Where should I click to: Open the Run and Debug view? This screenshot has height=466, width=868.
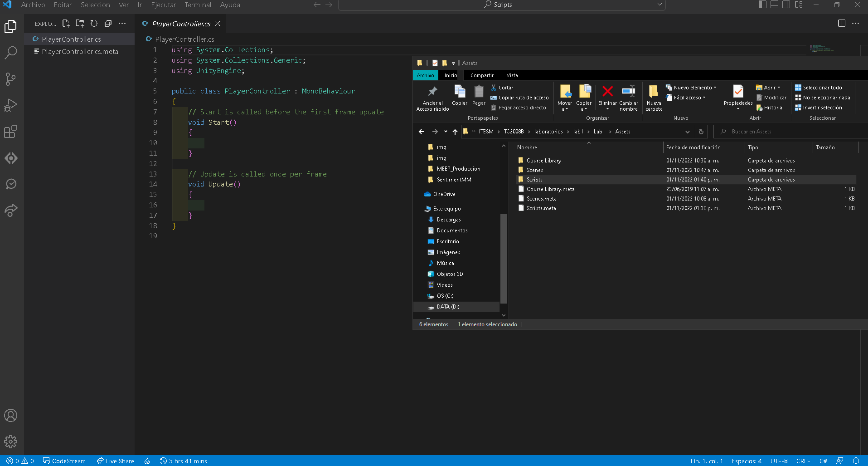click(10, 105)
